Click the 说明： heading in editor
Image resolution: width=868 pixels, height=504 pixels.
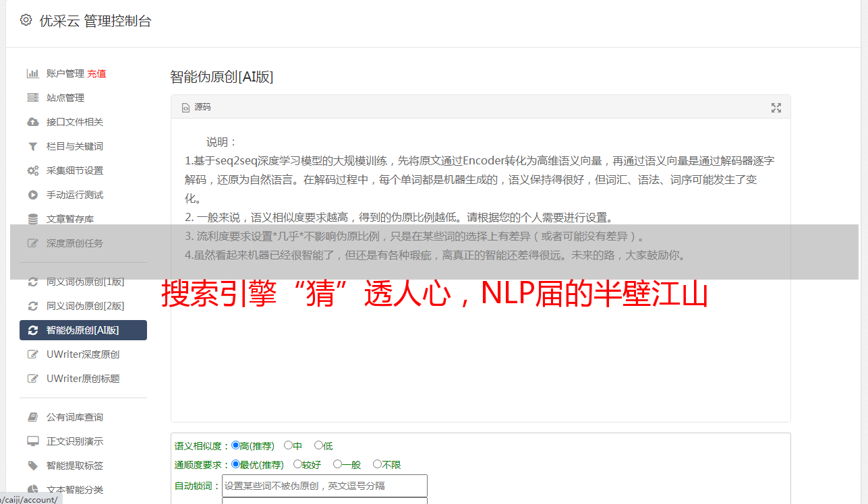pyautogui.click(x=222, y=142)
